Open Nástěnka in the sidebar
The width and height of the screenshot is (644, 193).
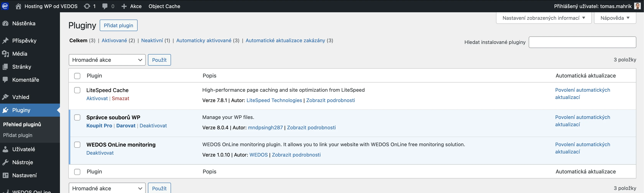[x=24, y=23]
